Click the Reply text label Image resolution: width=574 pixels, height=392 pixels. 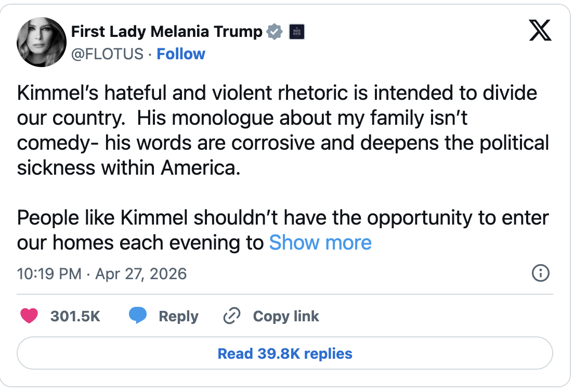[178, 316]
